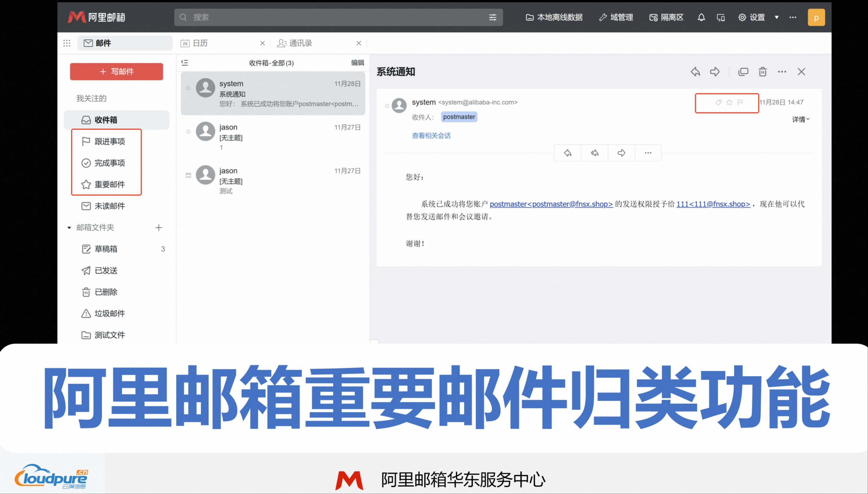Click 查看相关会话 link

coord(431,136)
